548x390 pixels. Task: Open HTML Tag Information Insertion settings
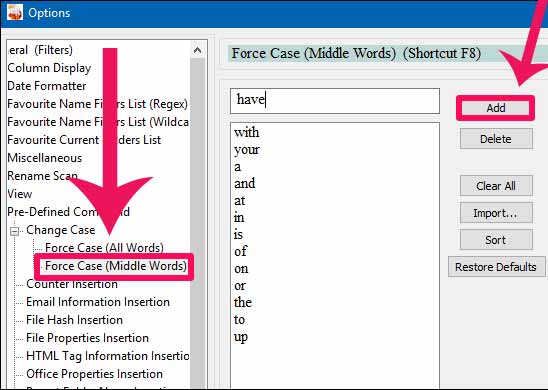(108, 356)
